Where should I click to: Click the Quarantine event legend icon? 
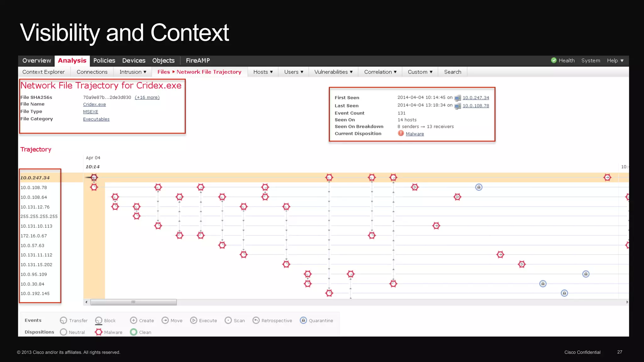point(303,320)
